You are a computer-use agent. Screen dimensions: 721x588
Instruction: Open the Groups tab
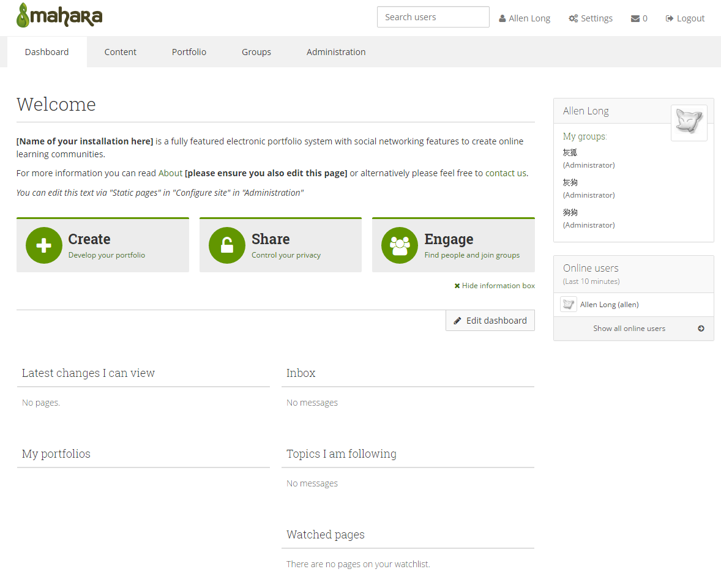point(256,52)
